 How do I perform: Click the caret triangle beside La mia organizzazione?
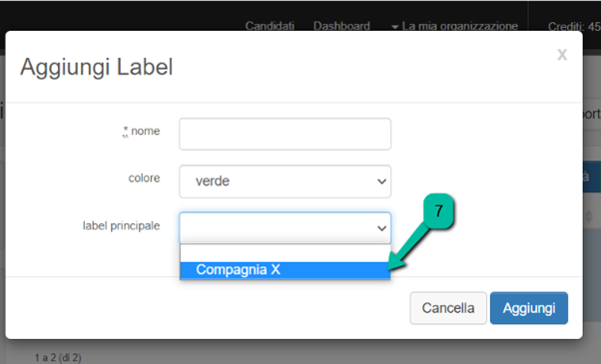394,27
